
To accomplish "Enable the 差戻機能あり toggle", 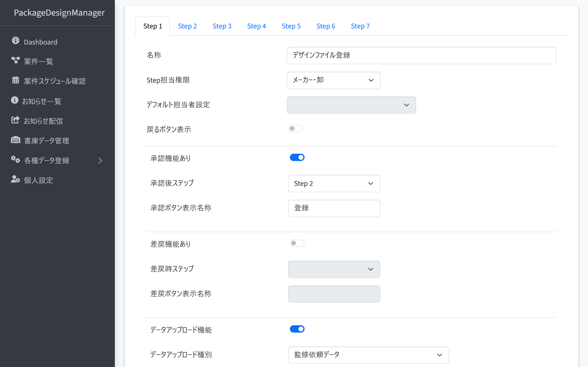I will [297, 243].
